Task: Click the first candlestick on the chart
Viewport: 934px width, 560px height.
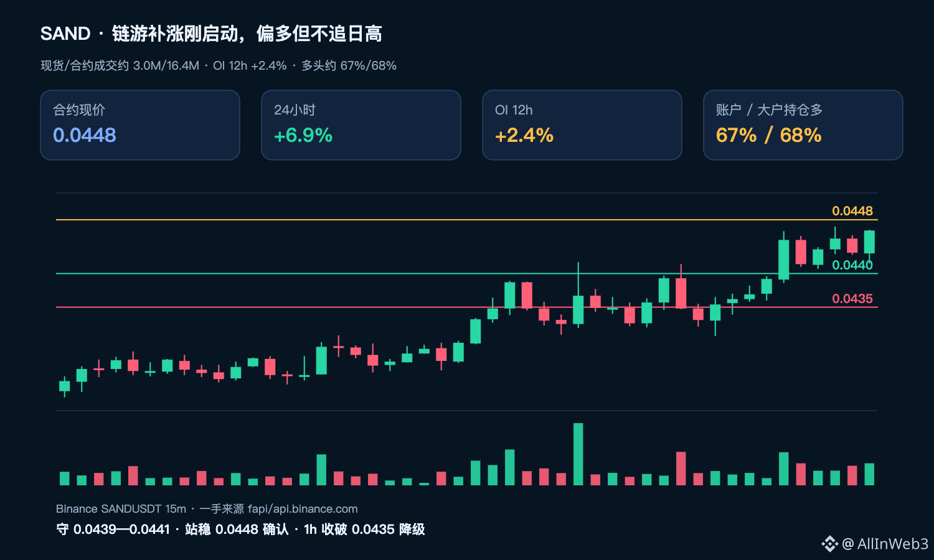Action: point(65,386)
